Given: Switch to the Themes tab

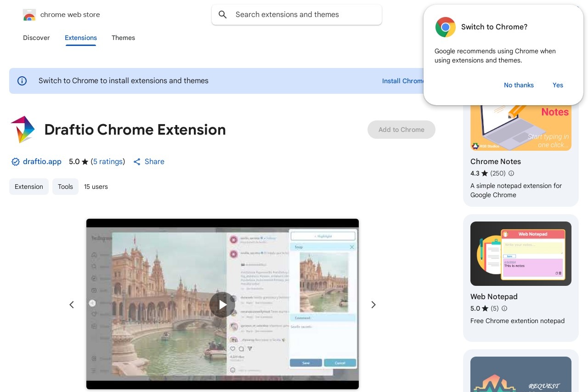Looking at the screenshot, I should point(123,38).
